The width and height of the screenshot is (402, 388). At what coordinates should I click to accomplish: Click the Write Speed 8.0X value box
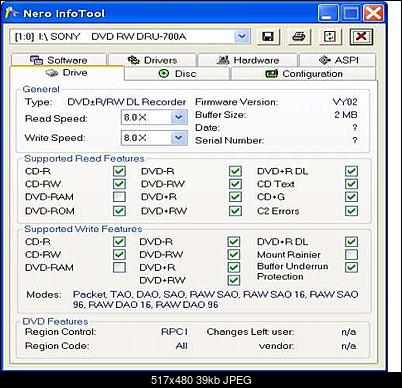(146, 138)
